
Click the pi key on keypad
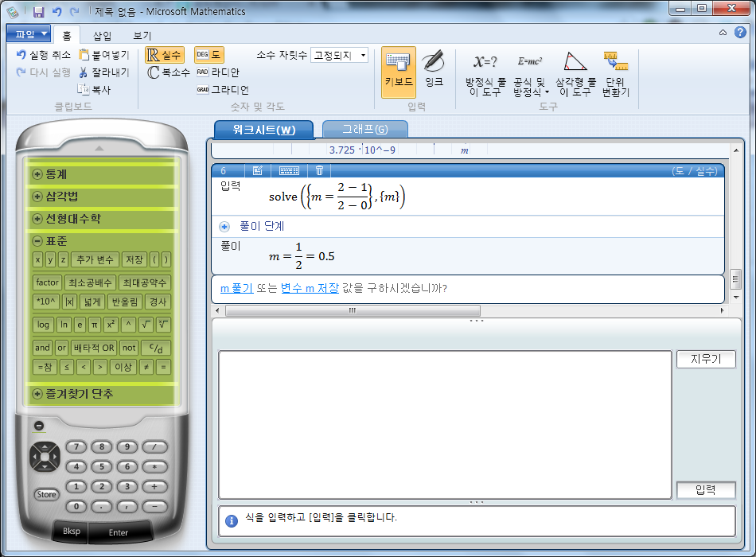(x=95, y=325)
